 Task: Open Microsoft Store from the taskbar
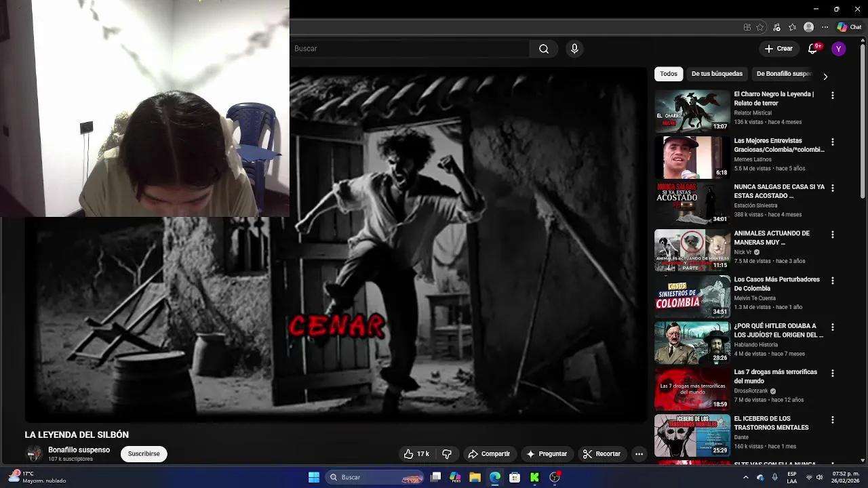(x=515, y=477)
